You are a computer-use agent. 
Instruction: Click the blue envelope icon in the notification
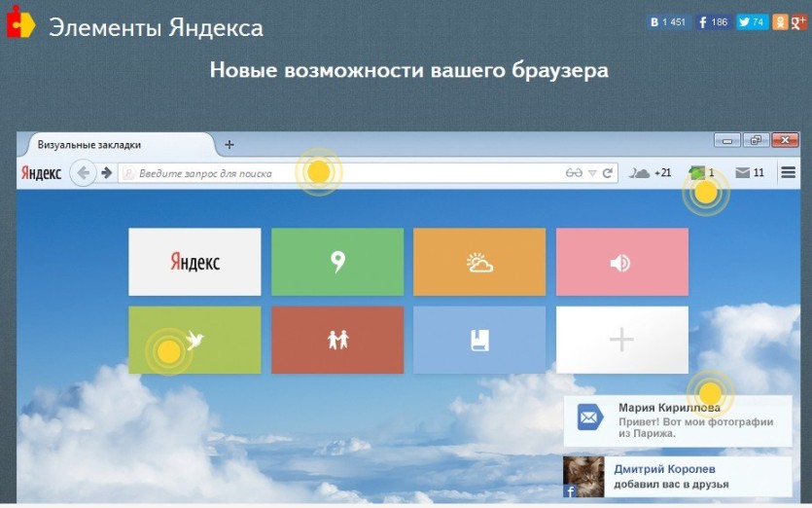[590, 417]
